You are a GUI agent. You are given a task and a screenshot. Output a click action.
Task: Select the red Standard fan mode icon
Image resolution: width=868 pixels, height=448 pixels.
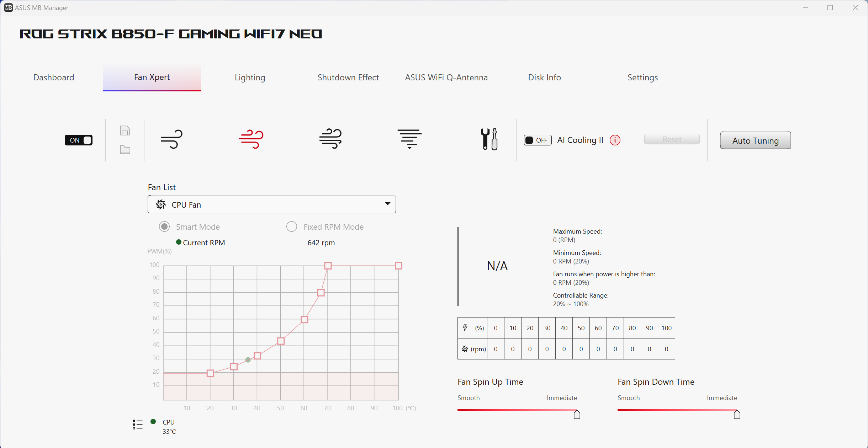point(251,139)
